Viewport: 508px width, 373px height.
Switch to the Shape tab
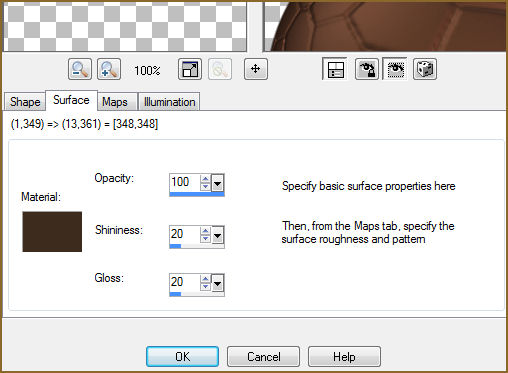click(25, 102)
